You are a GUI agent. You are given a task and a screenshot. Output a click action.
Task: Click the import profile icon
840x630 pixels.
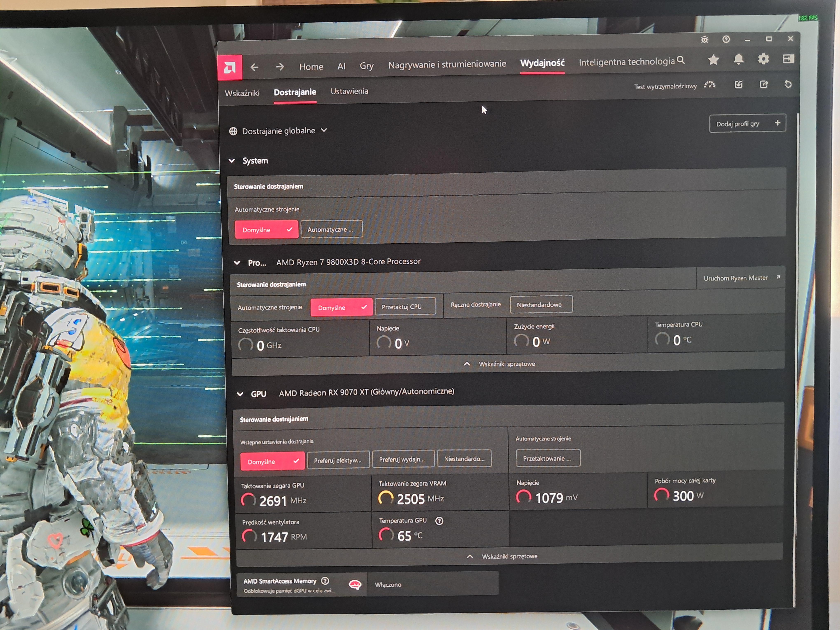click(x=738, y=84)
